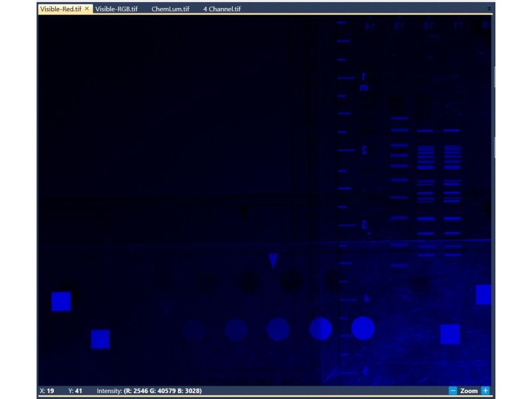Open the tab list dropdown arrow
532x399 pixels.
click(x=489, y=9)
